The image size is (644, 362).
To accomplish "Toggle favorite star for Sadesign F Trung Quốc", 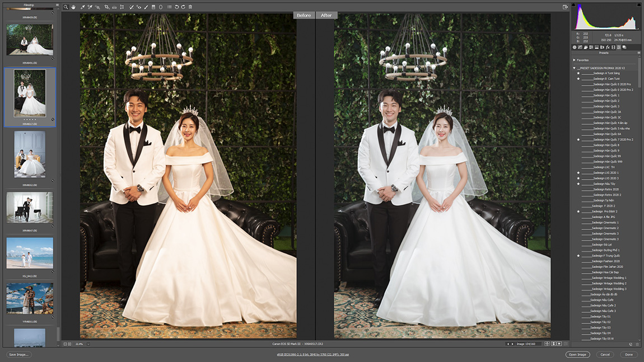I will [x=578, y=256].
